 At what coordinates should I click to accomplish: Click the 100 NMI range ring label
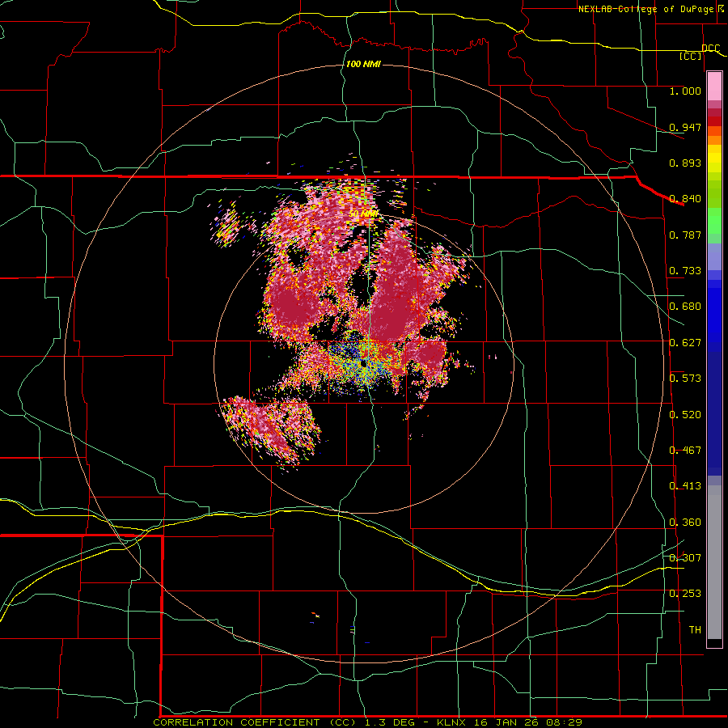coord(363,64)
